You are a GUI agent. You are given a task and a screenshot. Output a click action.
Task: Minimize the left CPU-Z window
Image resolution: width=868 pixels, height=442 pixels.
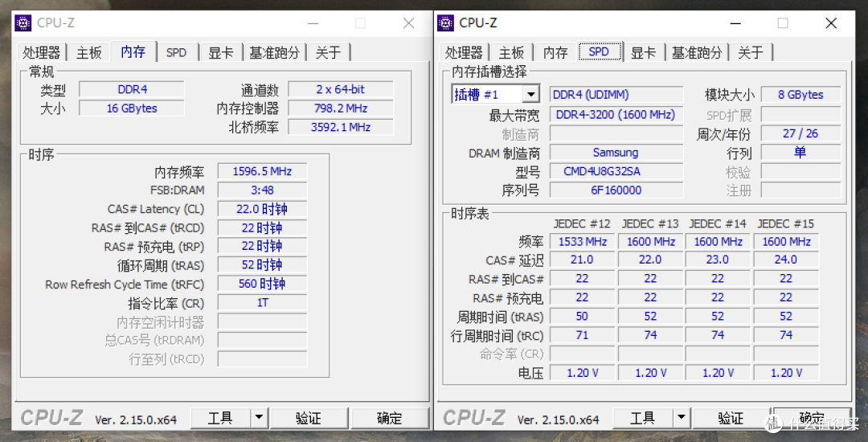pos(313,23)
